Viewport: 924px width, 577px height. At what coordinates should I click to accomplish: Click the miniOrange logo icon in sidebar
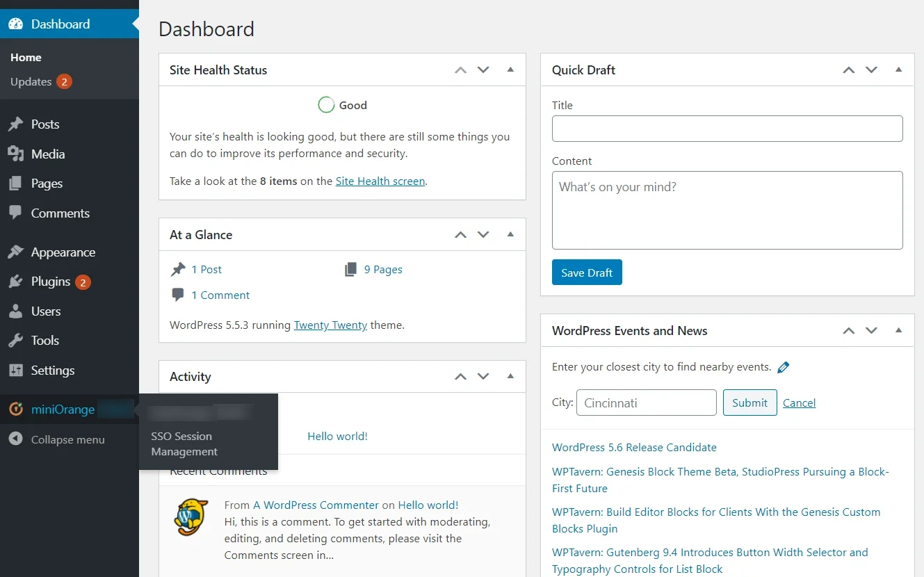pyautogui.click(x=15, y=409)
